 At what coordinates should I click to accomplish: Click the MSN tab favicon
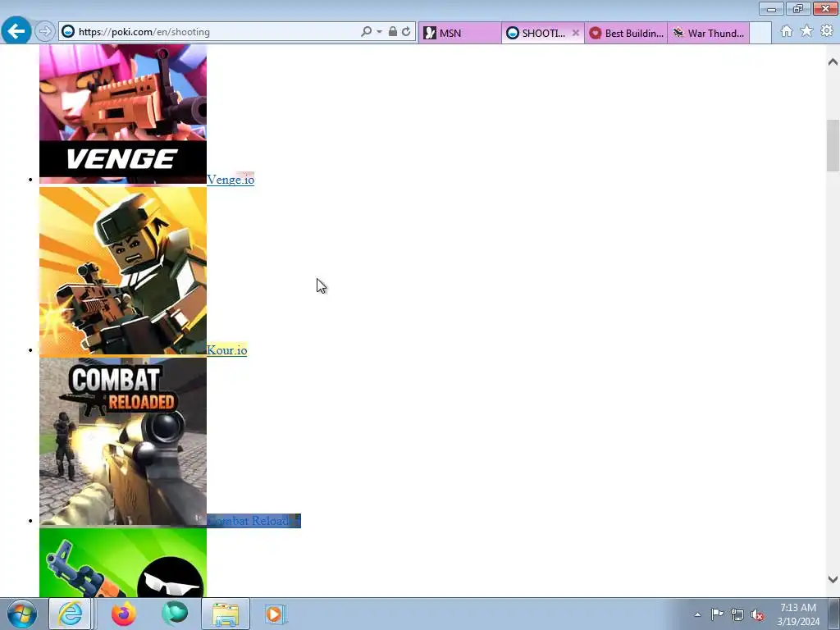430,33
